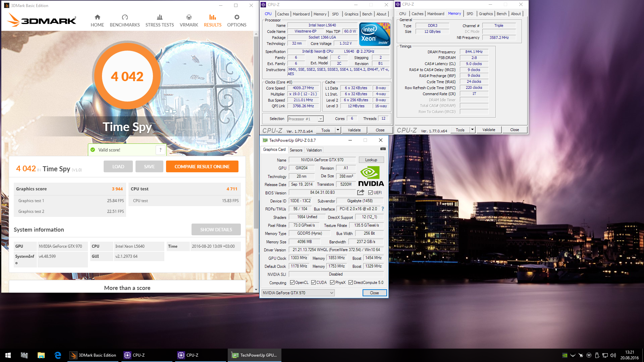Launch Microsoft Edge from taskbar
This screenshot has height=362, width=644.
58,355
